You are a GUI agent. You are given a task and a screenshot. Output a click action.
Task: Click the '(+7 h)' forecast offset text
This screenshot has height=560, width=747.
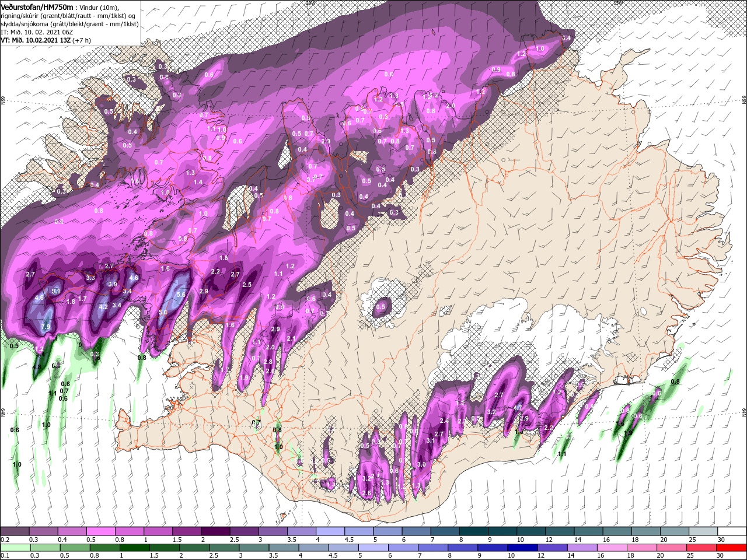82,41
